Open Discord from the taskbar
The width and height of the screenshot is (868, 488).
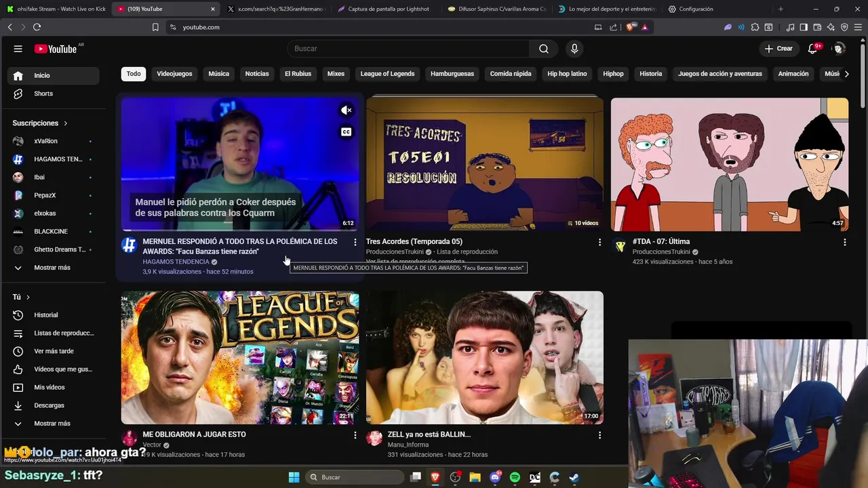495,478
